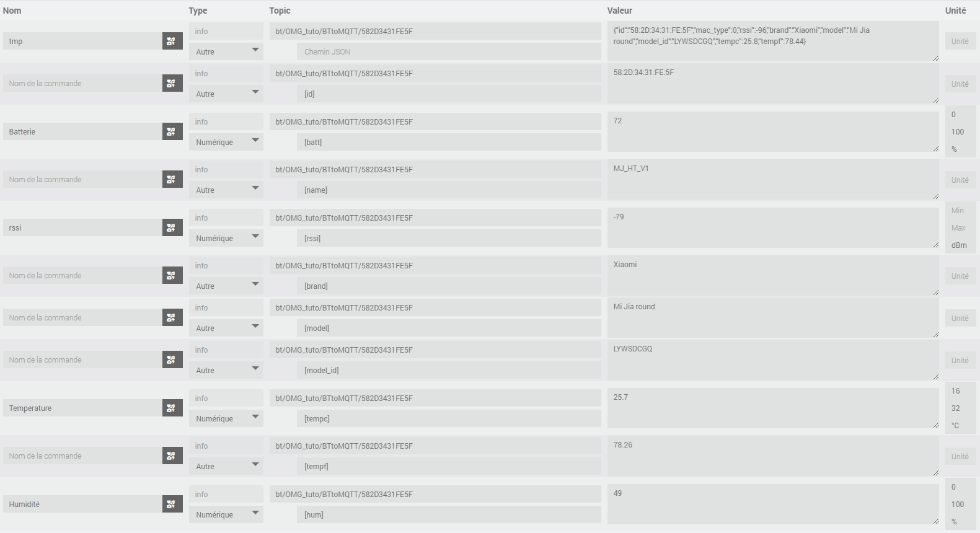
Task: Click the Min field of the rssi row
Action: pos(960,211)
